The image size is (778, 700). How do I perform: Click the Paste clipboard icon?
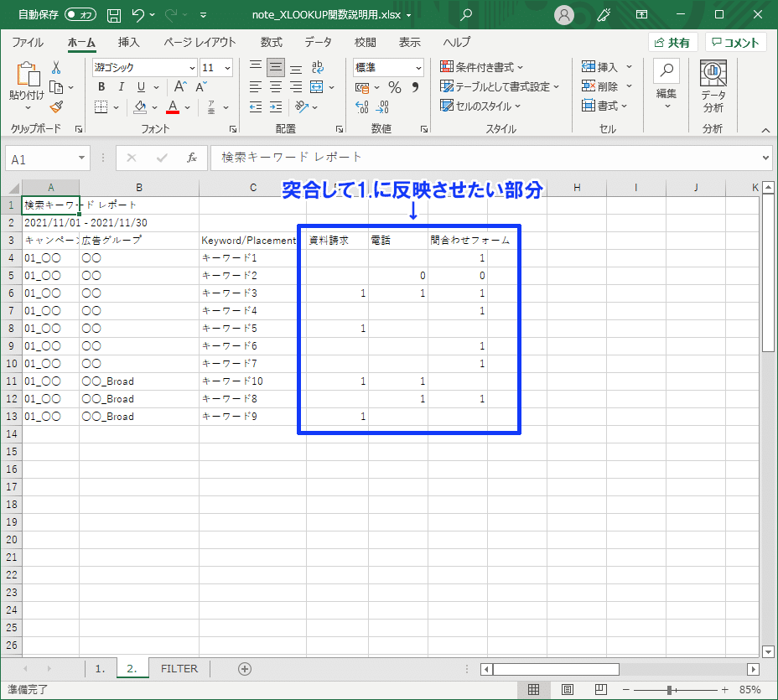28,75
